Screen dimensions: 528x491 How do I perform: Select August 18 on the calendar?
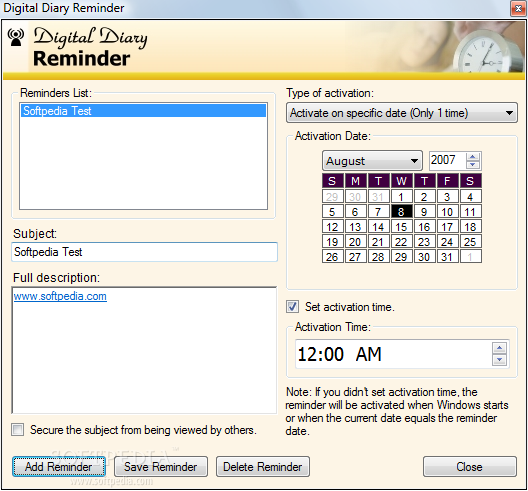point(470,227)
